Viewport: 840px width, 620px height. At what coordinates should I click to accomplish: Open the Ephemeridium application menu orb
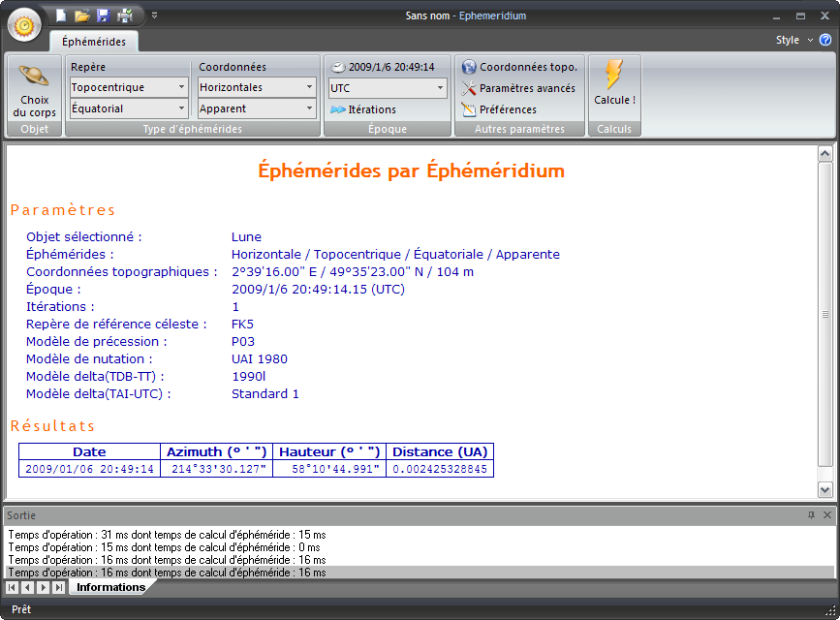click(23, 24)
